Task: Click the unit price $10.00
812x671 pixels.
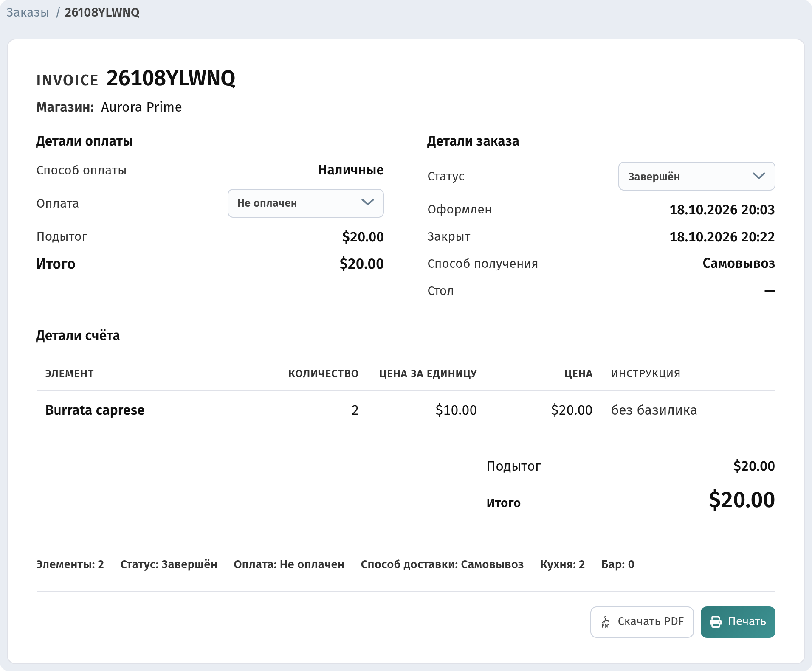Action: [x=456, y=410]
